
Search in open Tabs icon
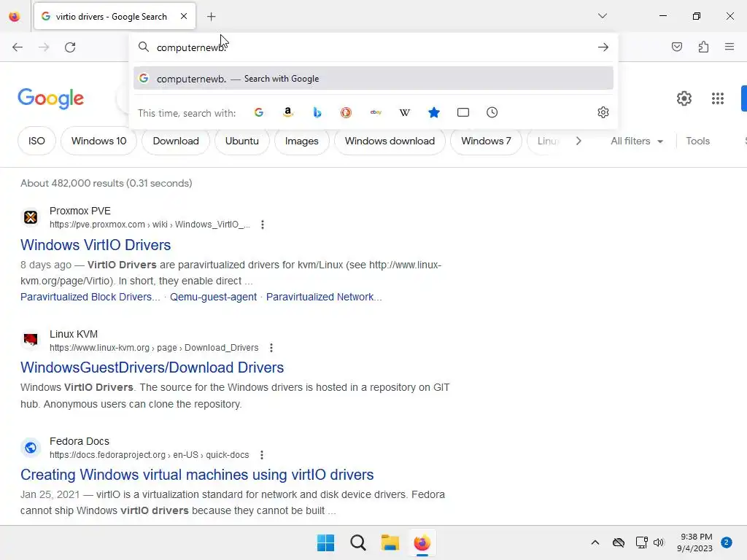(x=463, y=112)
